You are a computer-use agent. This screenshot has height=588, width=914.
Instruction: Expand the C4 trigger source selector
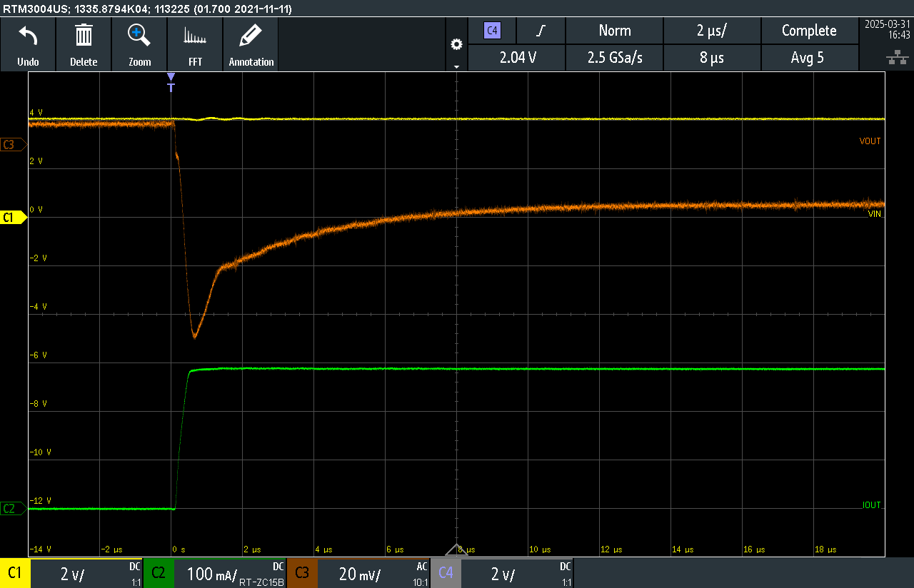coord(492,31)
